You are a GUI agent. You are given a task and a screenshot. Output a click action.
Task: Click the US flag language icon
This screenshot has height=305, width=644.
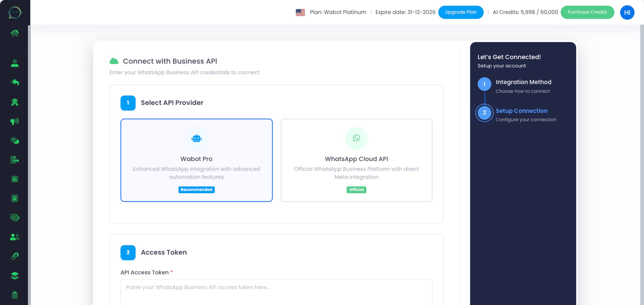click(x=300, y=12)
